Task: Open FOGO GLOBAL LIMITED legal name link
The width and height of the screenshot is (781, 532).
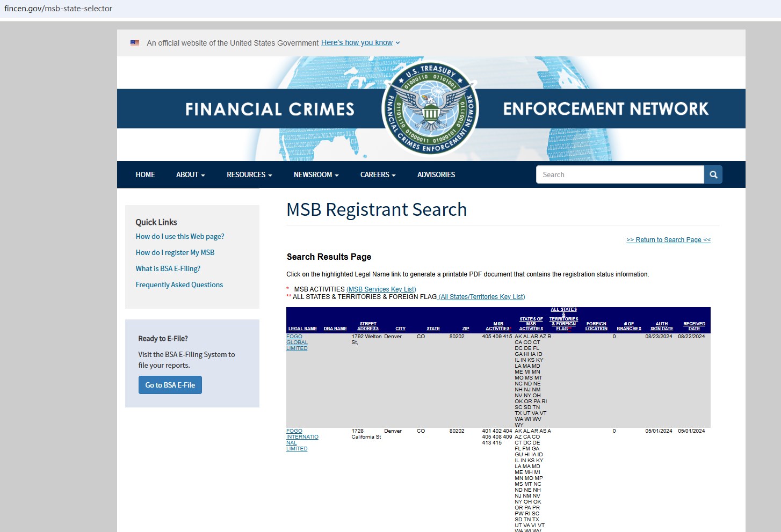Action: coord(297,342)
